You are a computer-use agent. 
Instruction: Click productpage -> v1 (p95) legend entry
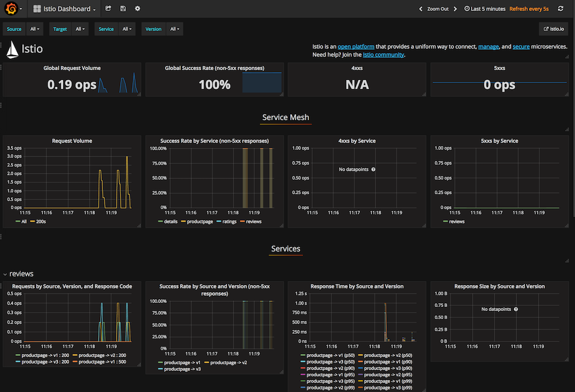328,375
